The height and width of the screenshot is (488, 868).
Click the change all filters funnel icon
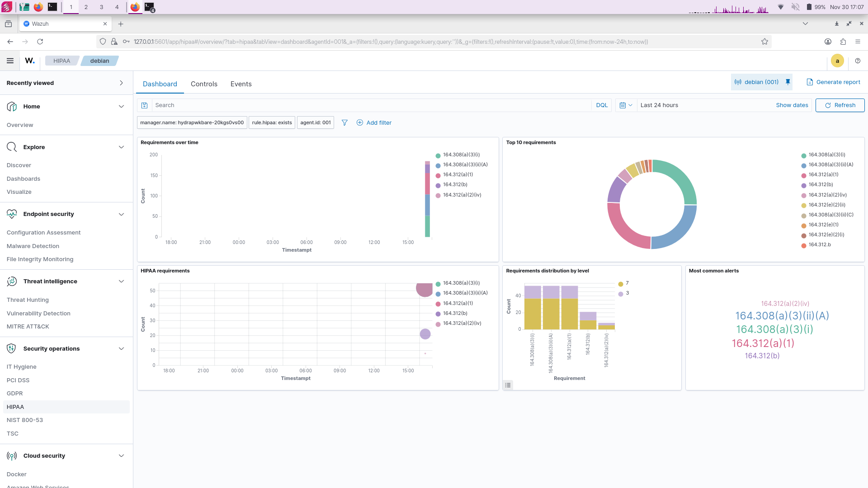[344, 123]
